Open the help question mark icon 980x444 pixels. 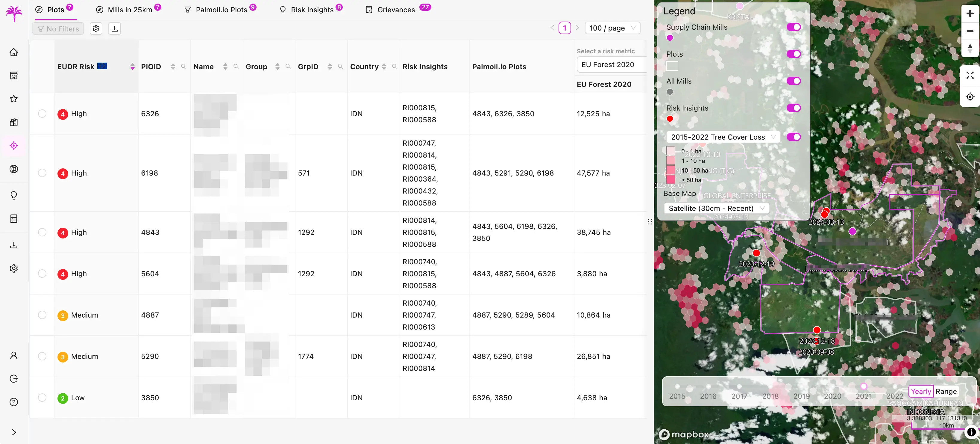(14, 402)
